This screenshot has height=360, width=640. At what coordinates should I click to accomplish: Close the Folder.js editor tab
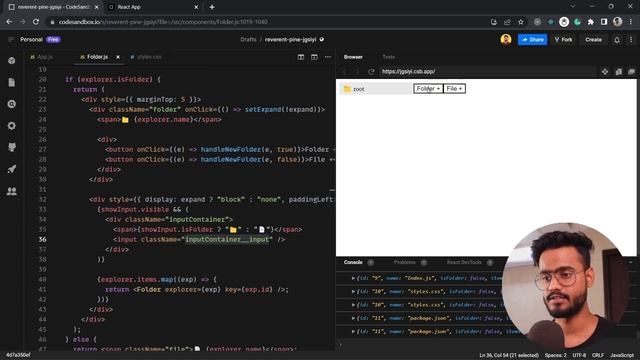coord(118,57)
